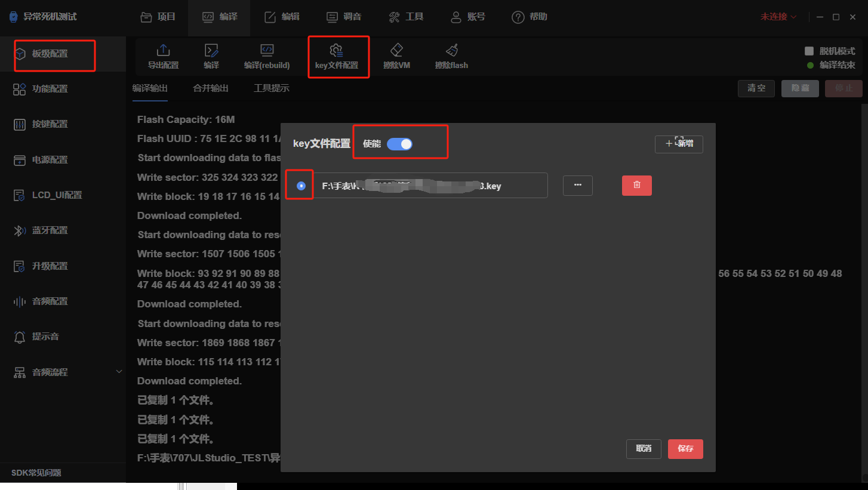Delete the key file with trash button

click(637, 186)
